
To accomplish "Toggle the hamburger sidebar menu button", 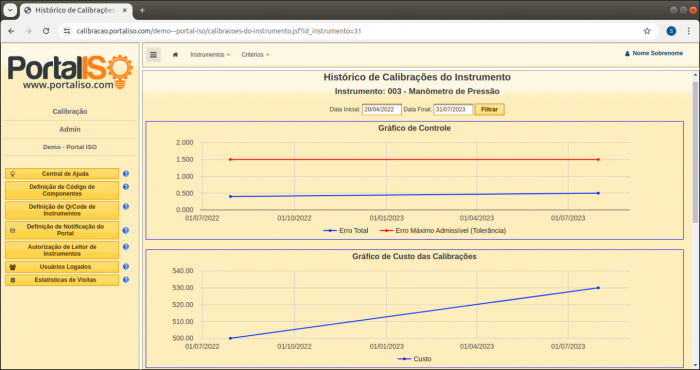I will [153, 54].
